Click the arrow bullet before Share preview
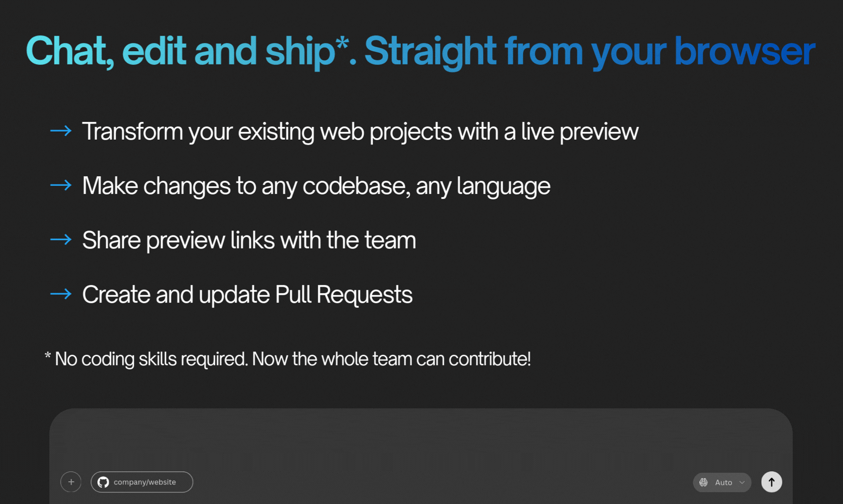The height and width of the screenshot is (504, 843). [61, 240]
